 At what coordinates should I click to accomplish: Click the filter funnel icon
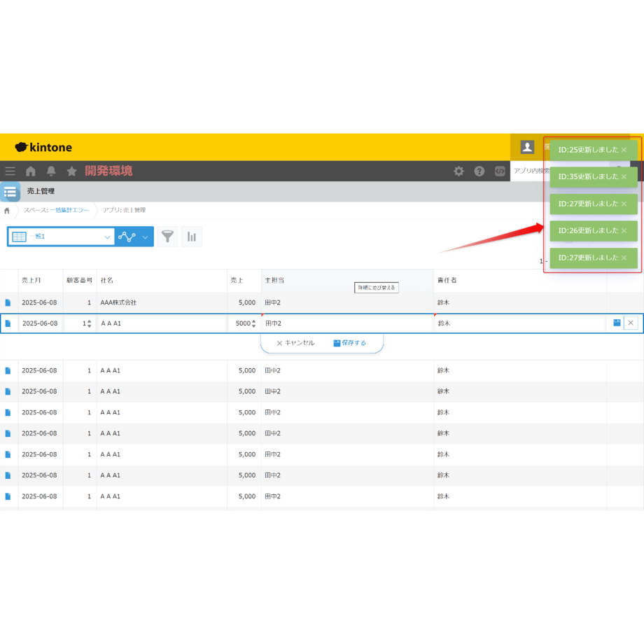pos(167,237)
